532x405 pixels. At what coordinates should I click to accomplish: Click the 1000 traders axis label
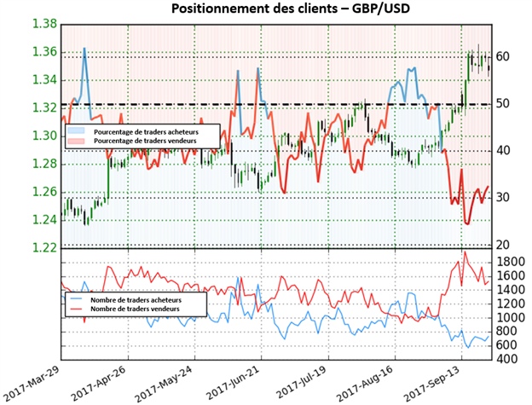coord(511,318)
